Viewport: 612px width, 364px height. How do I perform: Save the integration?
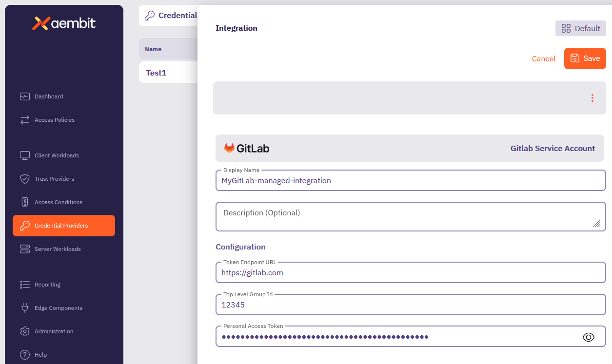click(585, 58)
